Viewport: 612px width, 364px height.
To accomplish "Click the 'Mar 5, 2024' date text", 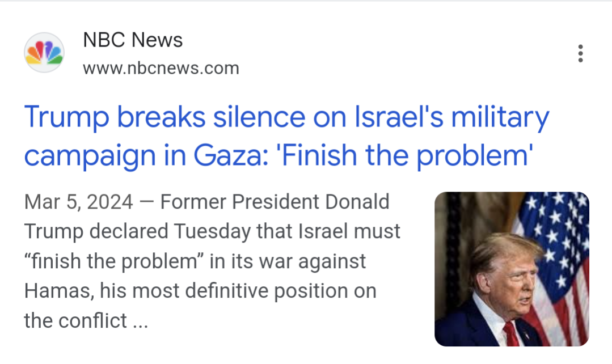I will [79, 202].
